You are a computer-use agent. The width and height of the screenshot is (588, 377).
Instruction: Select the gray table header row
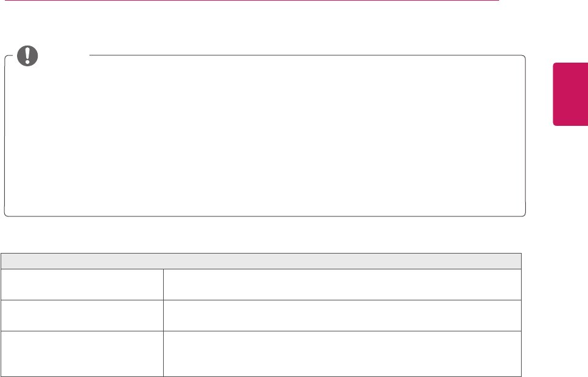tap(261, 261)
